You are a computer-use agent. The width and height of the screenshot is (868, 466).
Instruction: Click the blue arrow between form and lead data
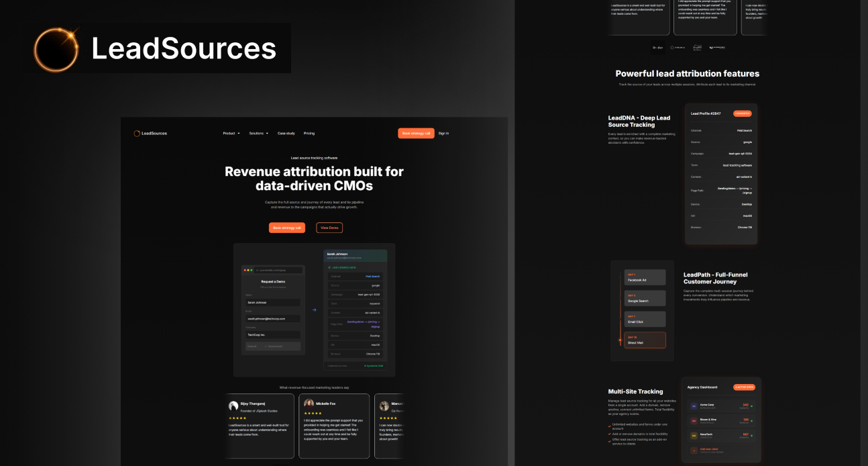314,310
